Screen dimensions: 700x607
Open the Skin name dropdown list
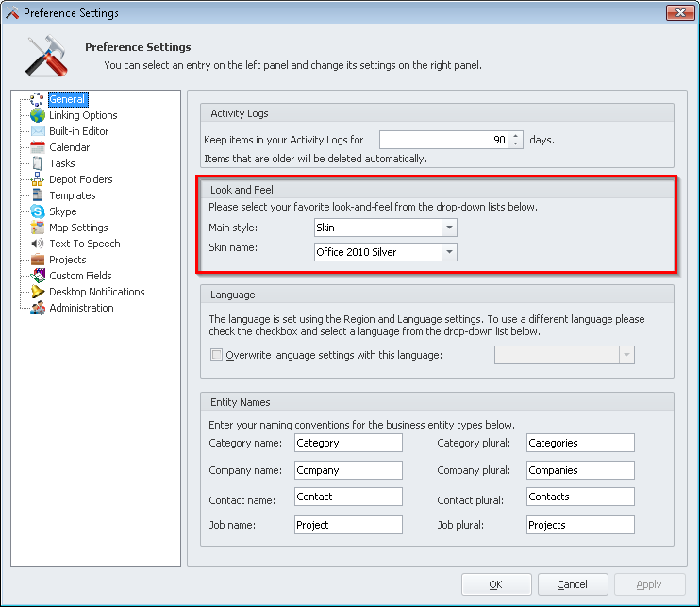[449, 252]
